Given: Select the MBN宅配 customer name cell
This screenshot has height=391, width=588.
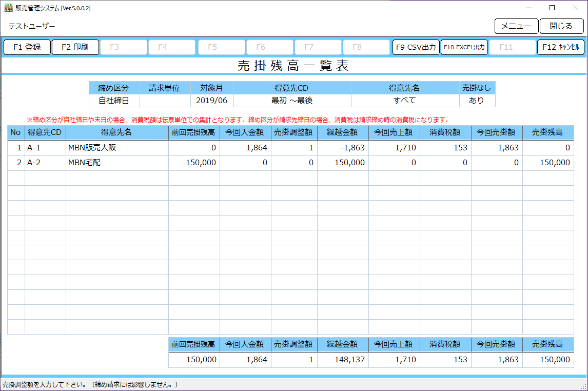Looking at the screenshot, I should click(x=117, y=163).
